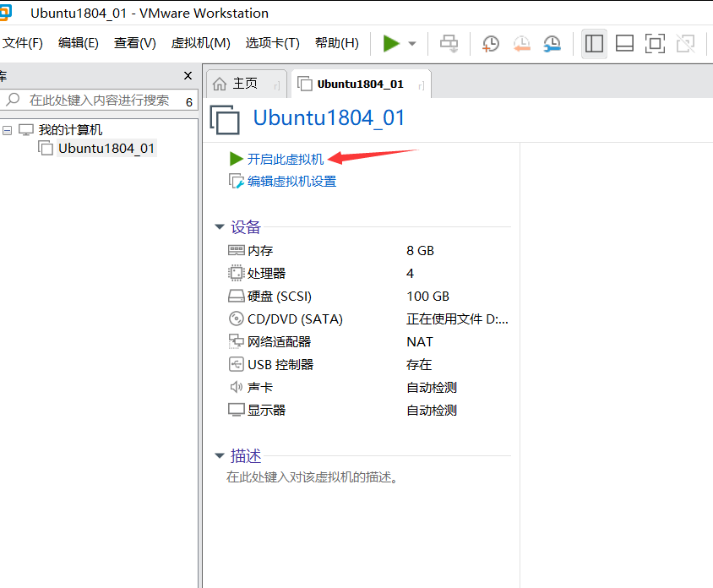Select the 内存 device label
Image resolution: width=713 pixels, height=588 pixels.
pos(260,251)
